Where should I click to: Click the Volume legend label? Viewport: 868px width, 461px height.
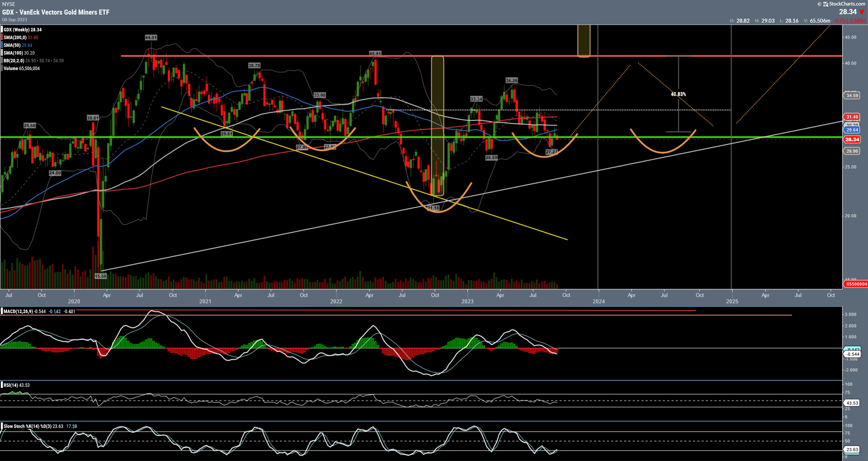pos(11,69)
